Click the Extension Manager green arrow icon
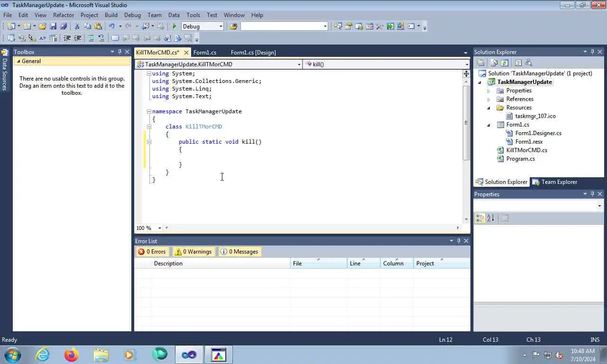The image size is (607, 364). pyautogui.click(x=390, y=26)
